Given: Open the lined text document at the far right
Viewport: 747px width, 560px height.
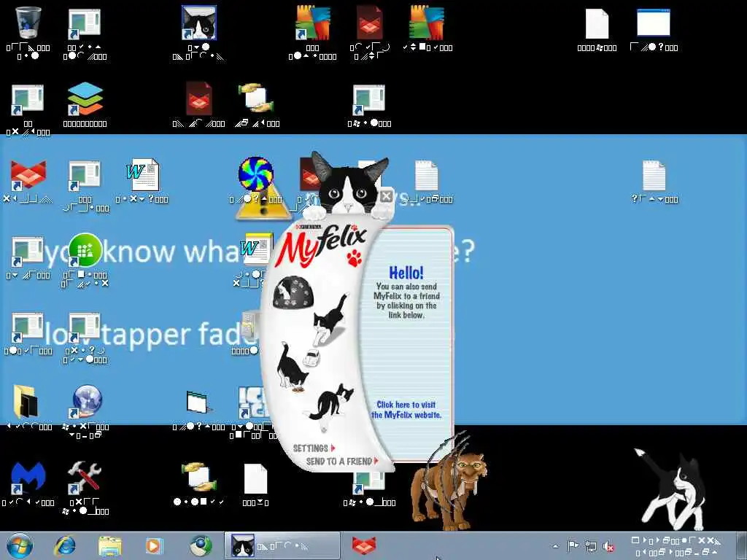Looking at the screenshot, I should click(654, 175).
